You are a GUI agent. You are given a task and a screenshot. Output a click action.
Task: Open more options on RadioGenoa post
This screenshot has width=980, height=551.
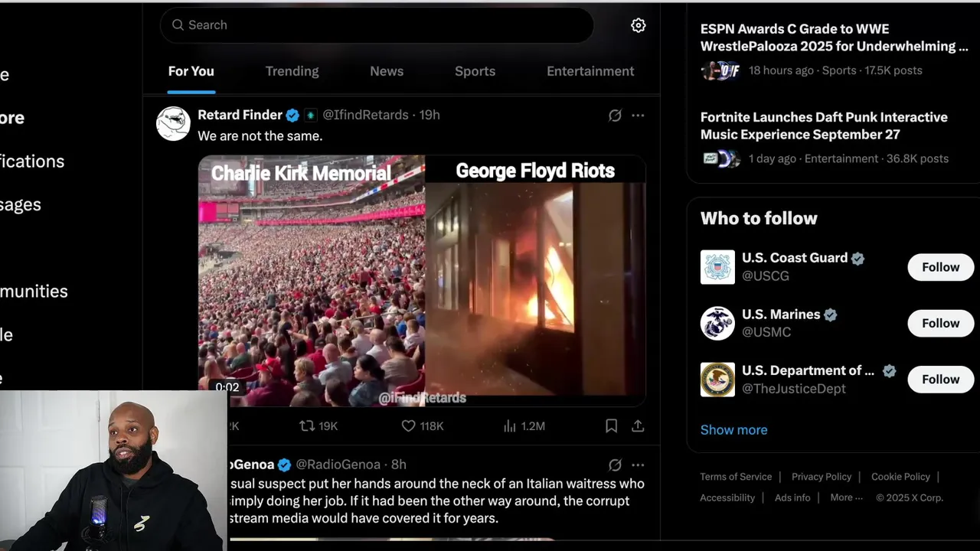(x=638, y=465)
